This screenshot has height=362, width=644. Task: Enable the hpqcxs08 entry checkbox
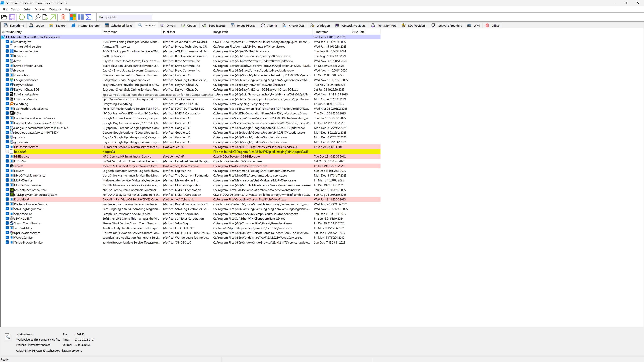click(7, 152)
